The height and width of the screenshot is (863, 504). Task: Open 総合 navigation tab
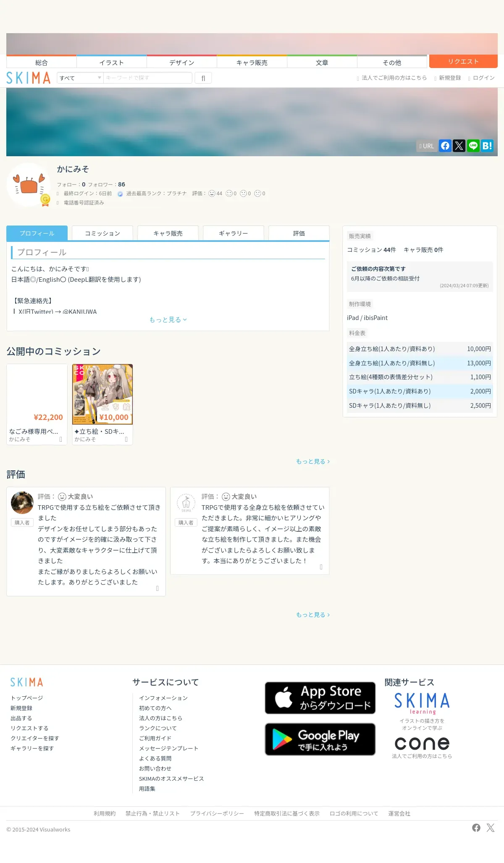click(42, 62)
